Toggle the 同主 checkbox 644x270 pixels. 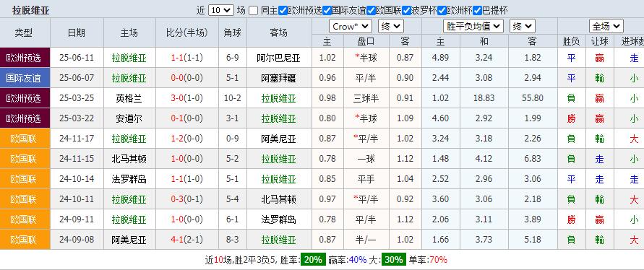coord(254,10)
